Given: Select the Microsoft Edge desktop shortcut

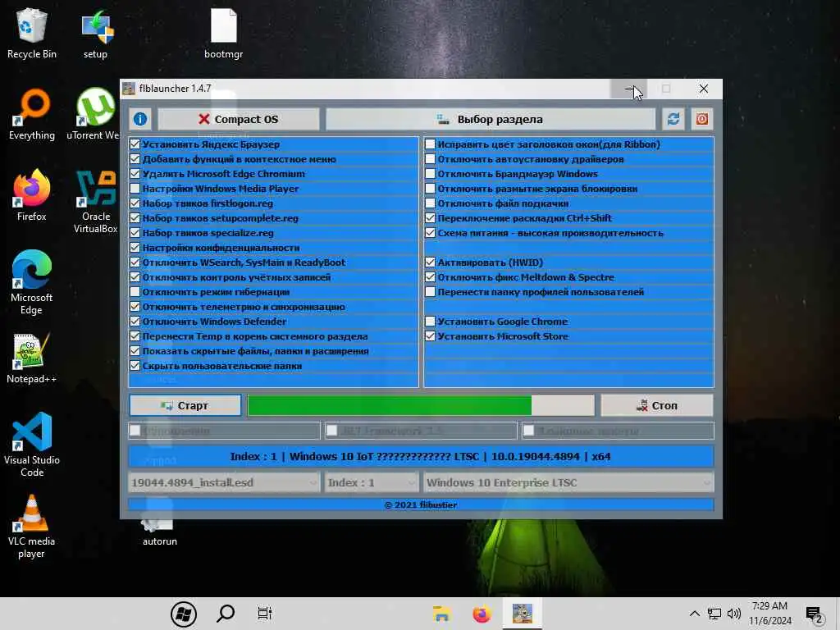Looking at the screenshot, I should click(32, 282).
